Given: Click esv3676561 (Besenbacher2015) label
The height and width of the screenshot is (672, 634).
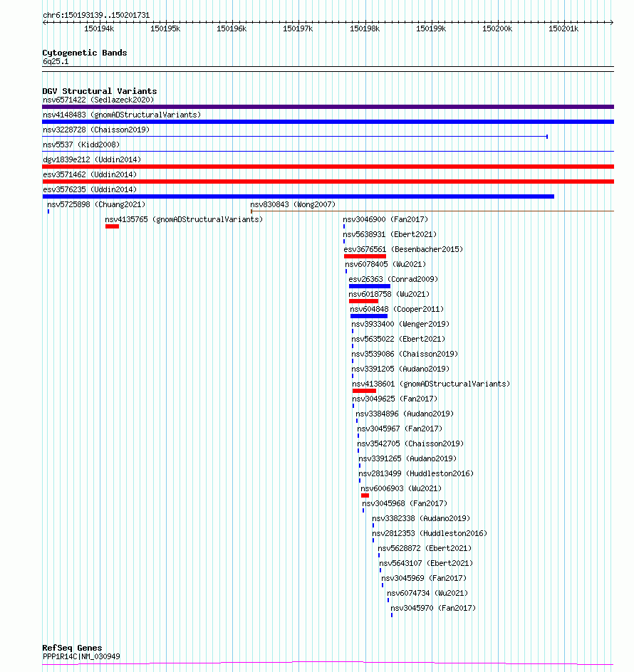Looking at the screenshot, I should click(403, 249).
